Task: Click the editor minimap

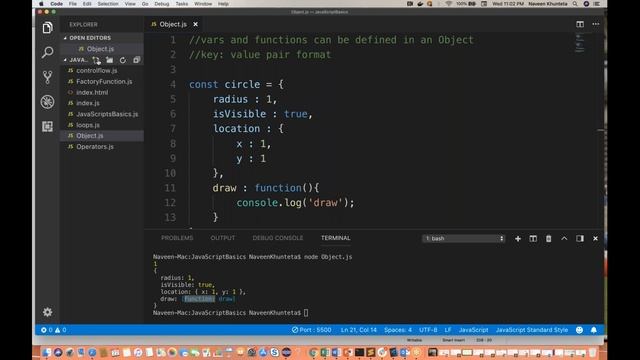Action: [580, 43]
